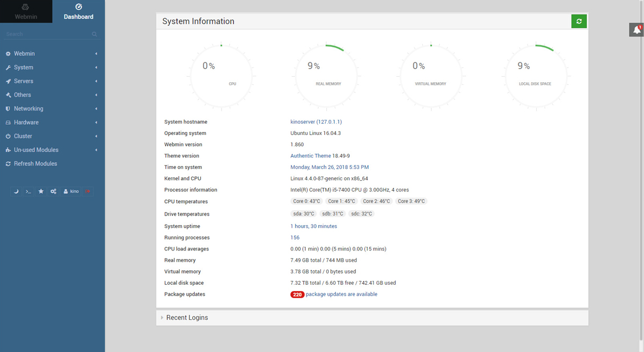
Task: Click the search magnifier icon
Action: click(94, 34)
